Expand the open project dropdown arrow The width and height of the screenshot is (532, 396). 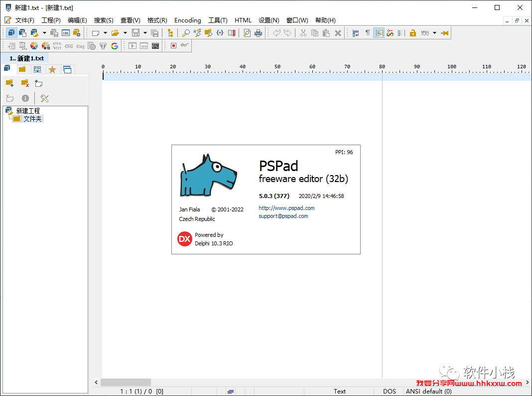click(44, 33)
